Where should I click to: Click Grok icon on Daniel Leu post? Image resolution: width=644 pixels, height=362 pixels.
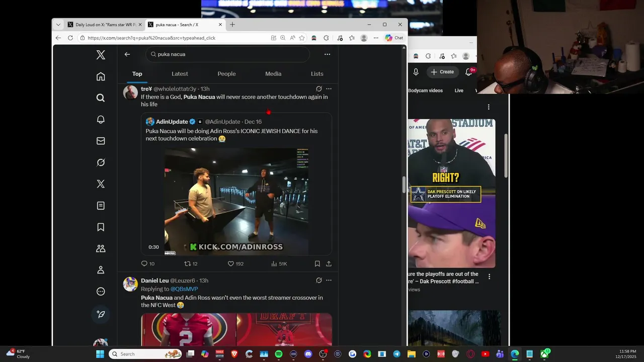[x=318, y=281]
